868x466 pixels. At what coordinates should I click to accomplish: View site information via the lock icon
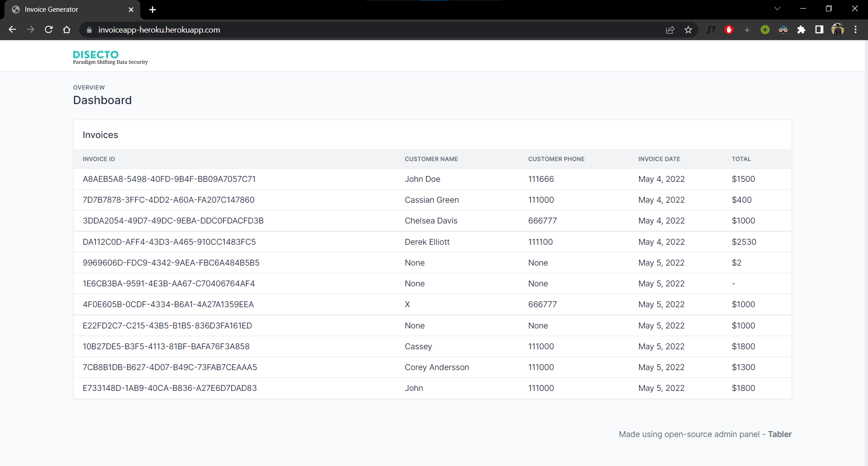coord(89,30)
